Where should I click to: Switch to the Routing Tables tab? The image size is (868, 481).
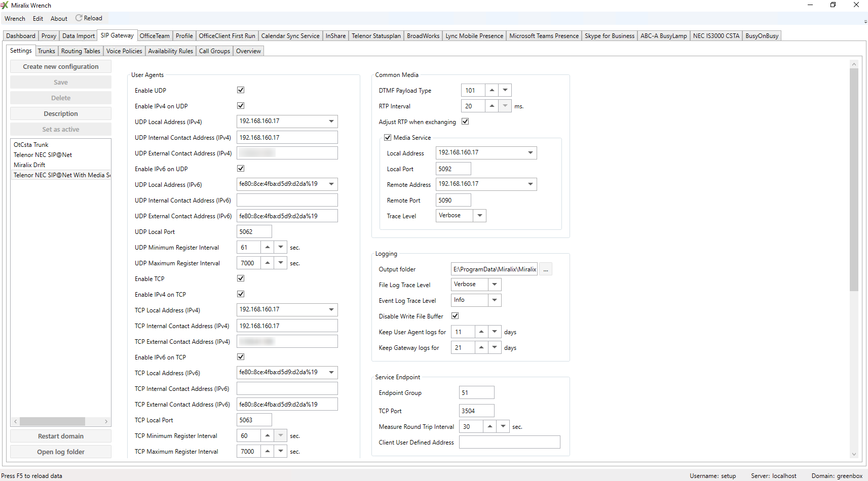[x=81, y=51]
